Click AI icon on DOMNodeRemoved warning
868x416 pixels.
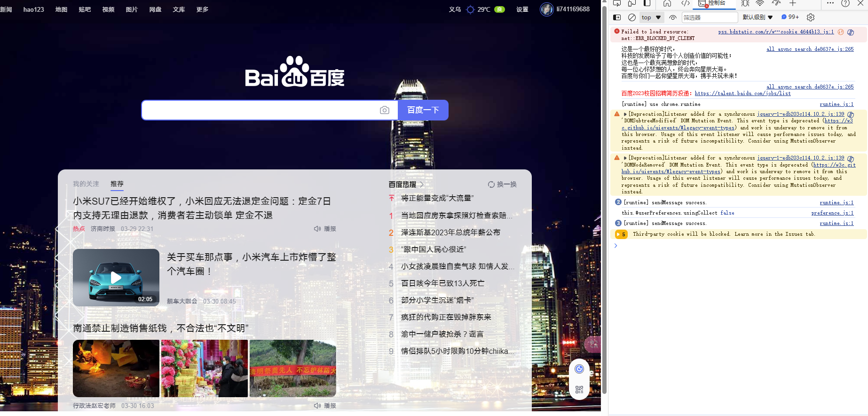(x=851, y=159)
